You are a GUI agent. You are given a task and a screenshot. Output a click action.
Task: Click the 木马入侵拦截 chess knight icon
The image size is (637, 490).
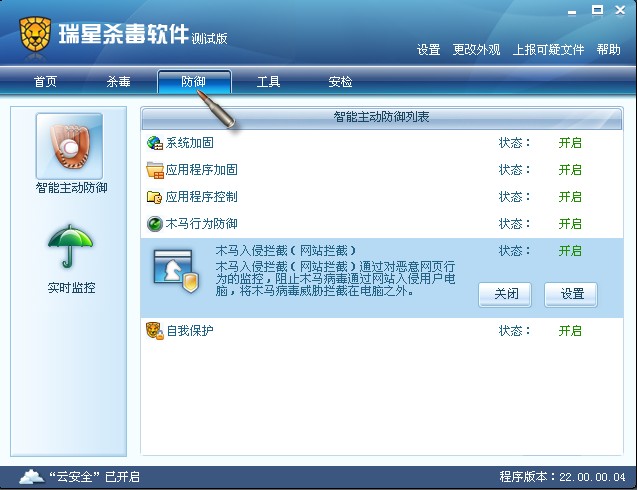176,271
